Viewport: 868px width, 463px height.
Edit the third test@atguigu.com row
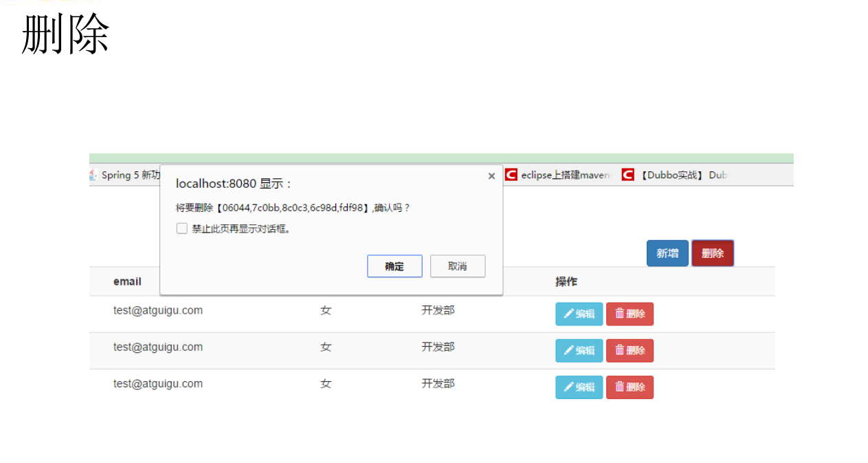pyautogui.click(x=579, y=387)
